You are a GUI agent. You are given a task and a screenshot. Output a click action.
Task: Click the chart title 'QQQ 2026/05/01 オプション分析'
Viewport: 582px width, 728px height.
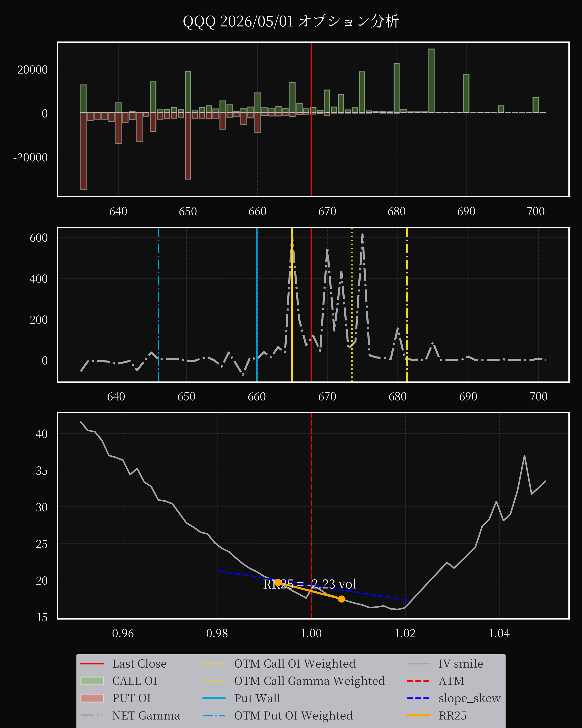click(291, 21)
